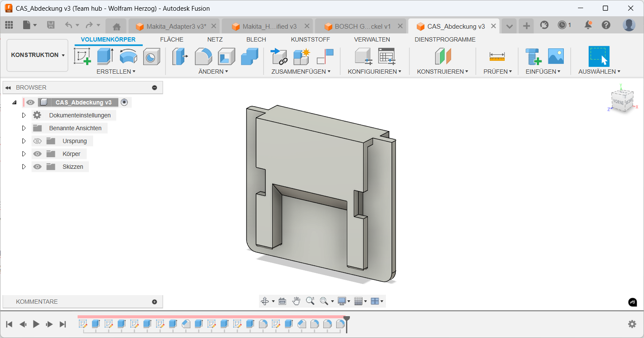Image resolution: width=644 pixels, height=338 pixels.
Task: Click the Fillet tool in Ändern
Action: tap(203, 56)
